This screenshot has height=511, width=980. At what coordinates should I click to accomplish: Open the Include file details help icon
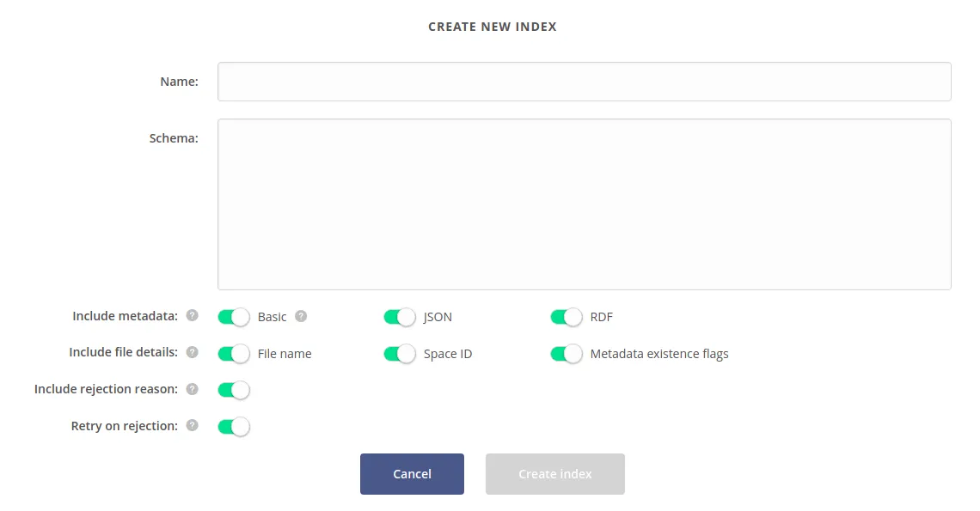[x=192, y=352]
